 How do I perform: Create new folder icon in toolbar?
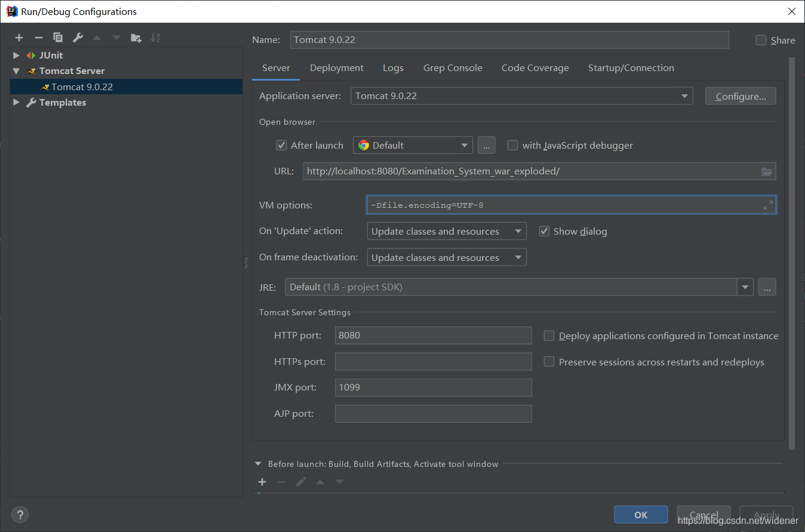tap(136, 38)
